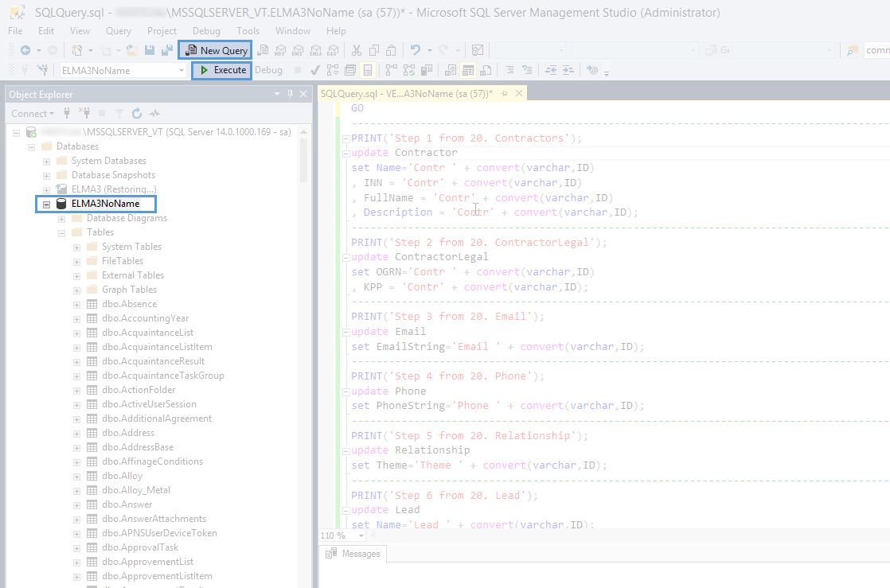Expand the dbo.Absence table node

(76, 304)
